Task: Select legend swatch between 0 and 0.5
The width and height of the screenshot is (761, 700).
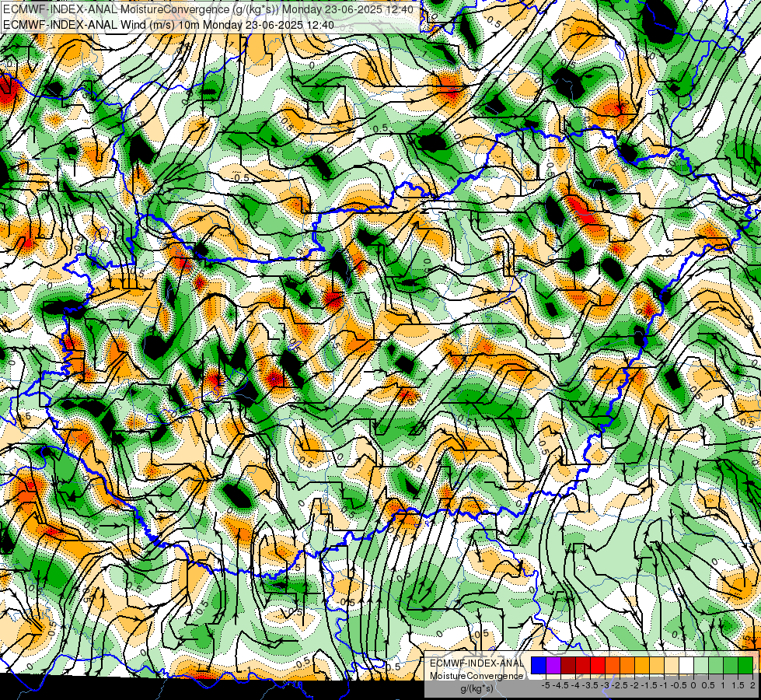Action: [701, 666]
